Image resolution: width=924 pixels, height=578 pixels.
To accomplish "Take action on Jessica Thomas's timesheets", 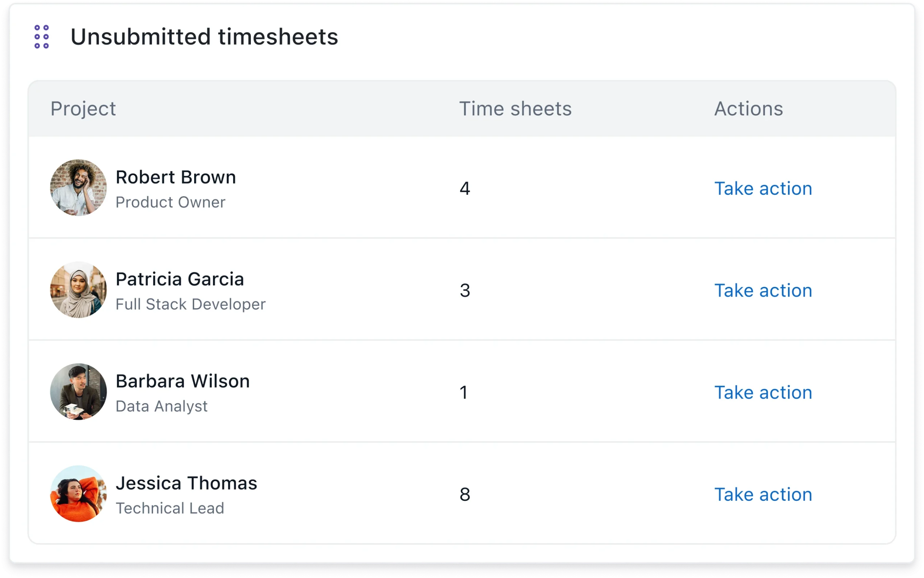I will click(x=763, y=494).
